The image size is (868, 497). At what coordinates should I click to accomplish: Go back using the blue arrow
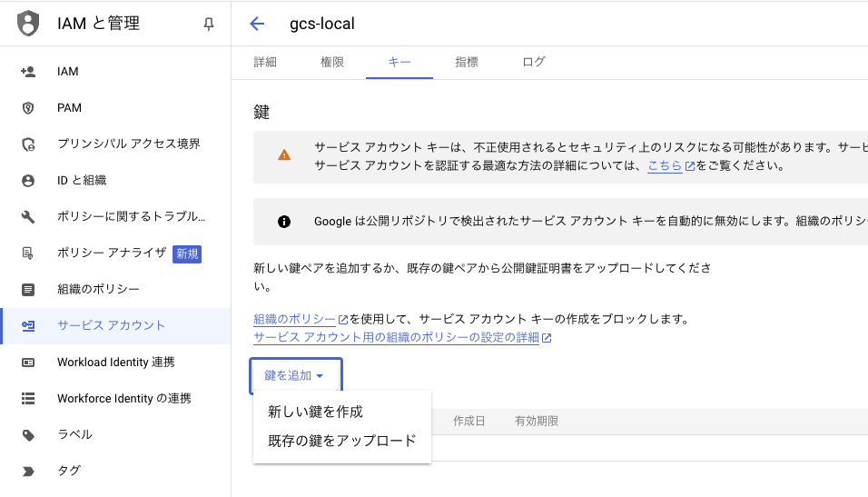click(x=257, y=24)
